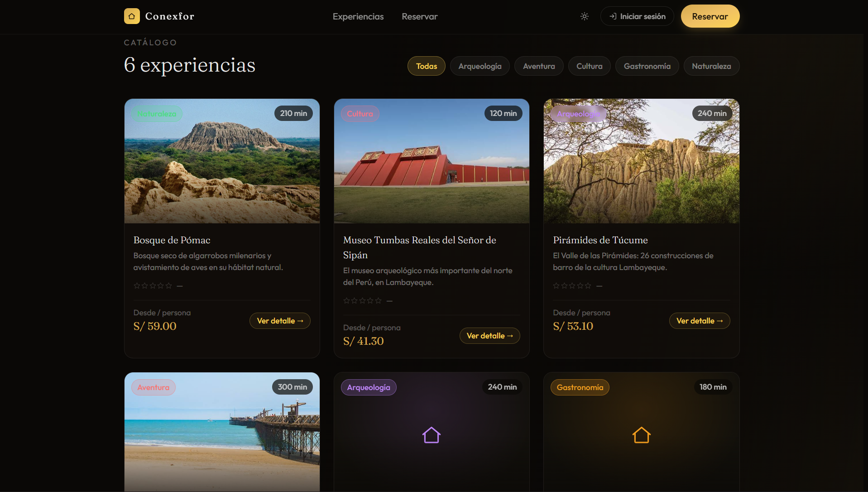The height and width of the screenshot is (492, 868).
Task: Click the Bosque de Pómac title
Action: point(172,240)
